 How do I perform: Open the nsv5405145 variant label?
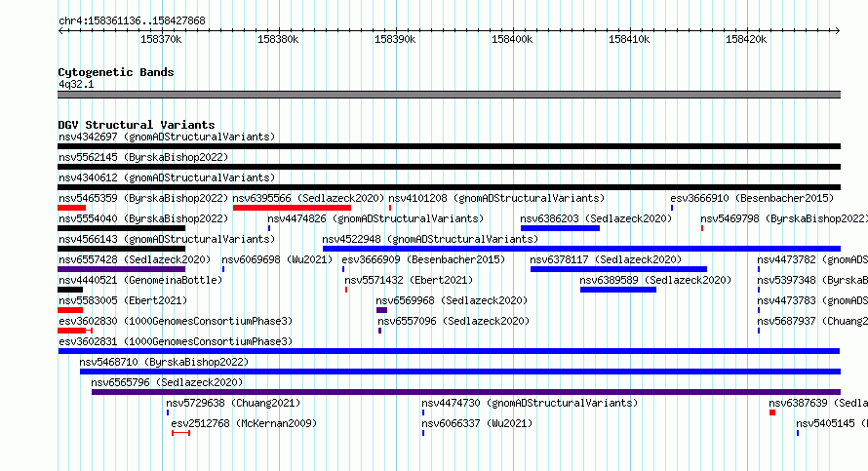832,423
